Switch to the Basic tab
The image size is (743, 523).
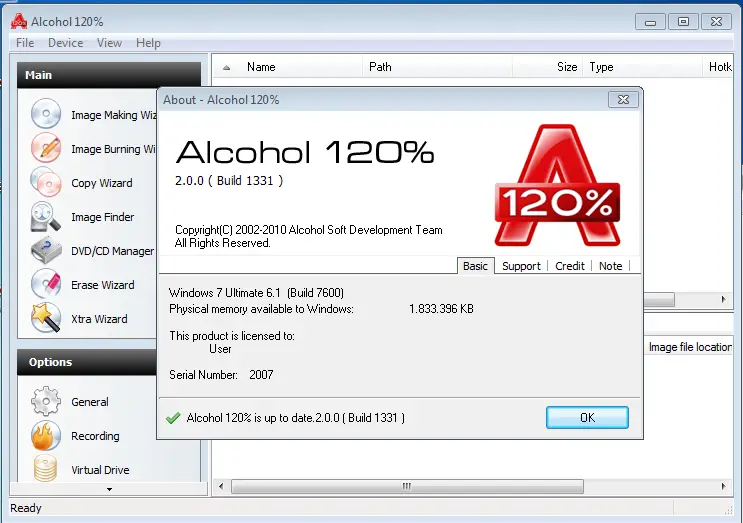pos(475,266)
